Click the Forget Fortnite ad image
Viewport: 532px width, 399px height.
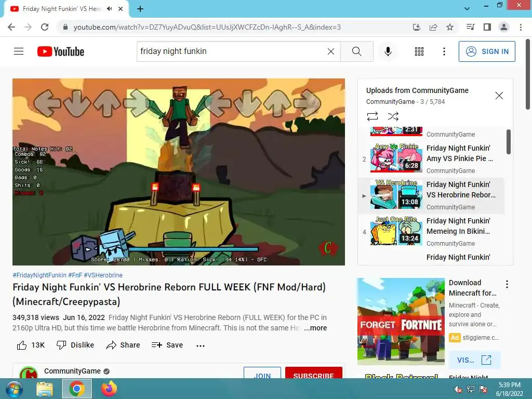coord(401,321)
